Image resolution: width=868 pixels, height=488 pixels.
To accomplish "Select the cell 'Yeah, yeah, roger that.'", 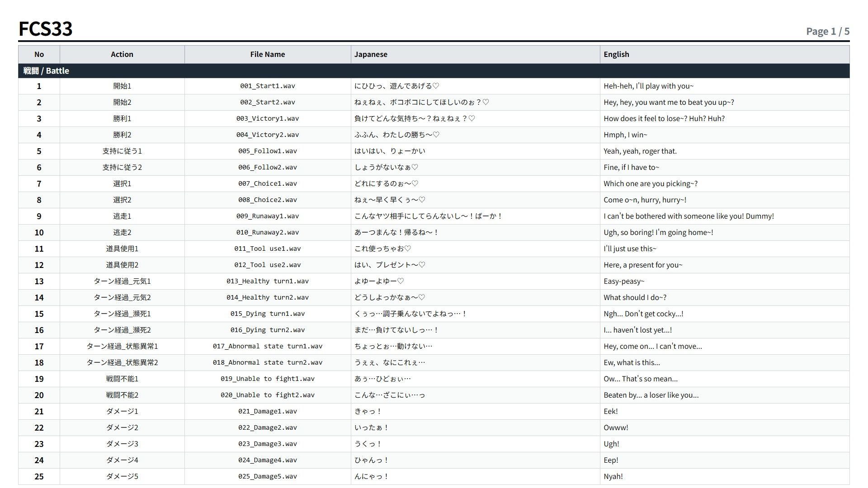I will 725,151.
